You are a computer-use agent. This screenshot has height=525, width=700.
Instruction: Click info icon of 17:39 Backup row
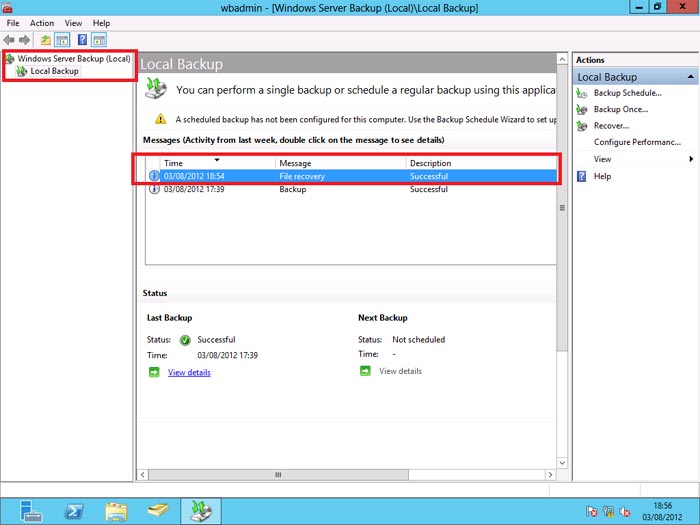click(x=154, y=189)
